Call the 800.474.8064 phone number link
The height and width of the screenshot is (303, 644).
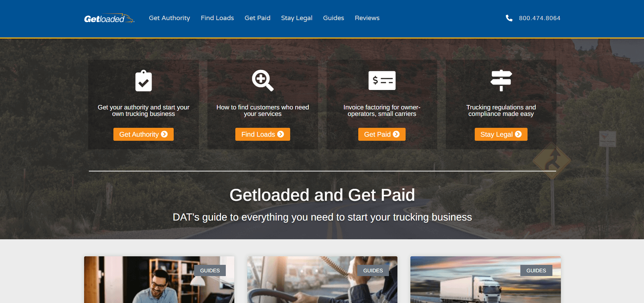pos(539,18)
